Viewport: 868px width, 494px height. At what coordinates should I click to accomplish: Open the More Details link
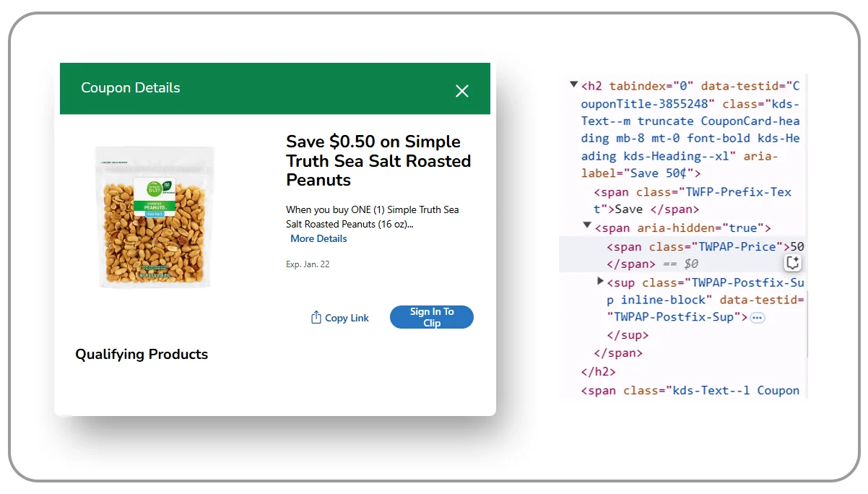[x=318, y=239]
